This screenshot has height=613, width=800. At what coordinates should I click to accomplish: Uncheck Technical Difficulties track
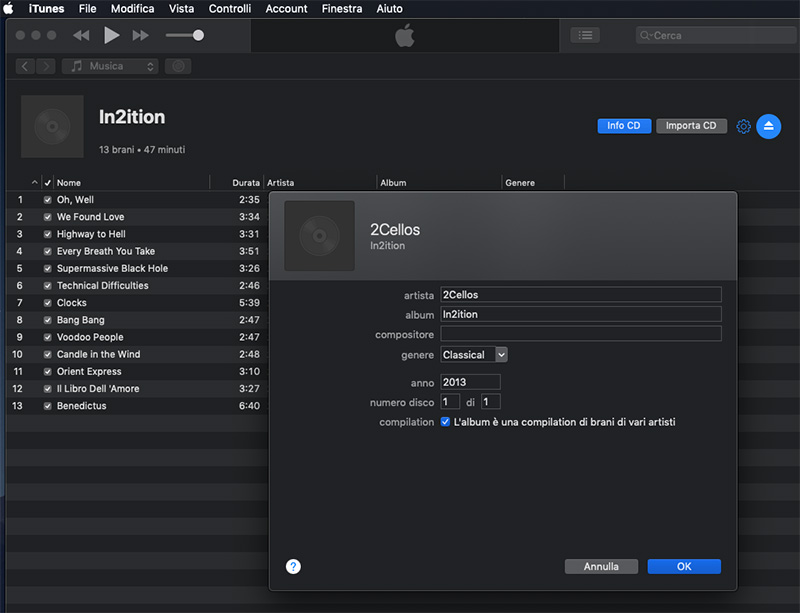[47, 286]
